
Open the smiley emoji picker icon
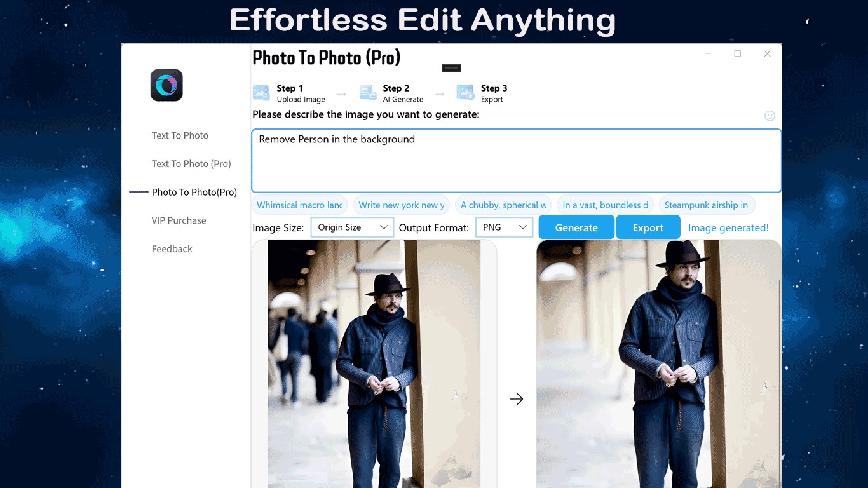tap(770, 116)
